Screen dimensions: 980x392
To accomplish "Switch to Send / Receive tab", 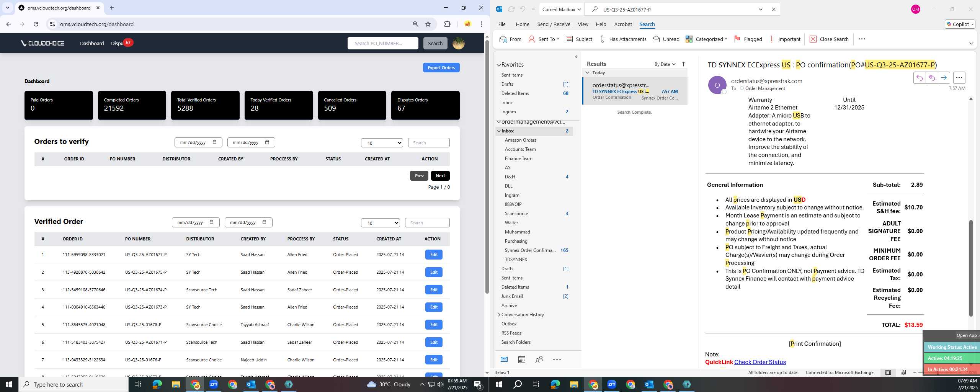I will click(554, 24).
